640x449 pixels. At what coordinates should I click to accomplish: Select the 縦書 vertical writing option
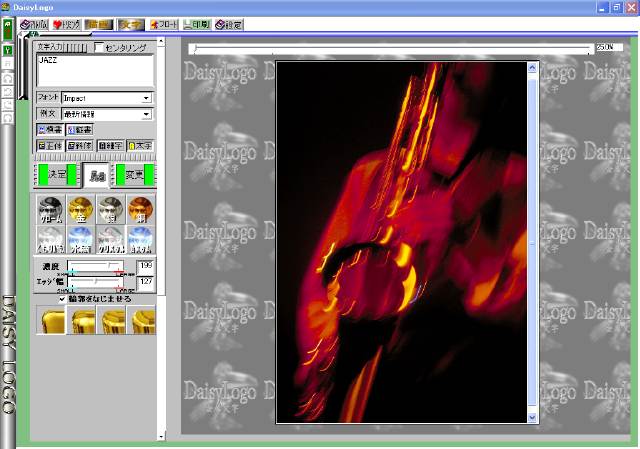click(x=83, y=129)
